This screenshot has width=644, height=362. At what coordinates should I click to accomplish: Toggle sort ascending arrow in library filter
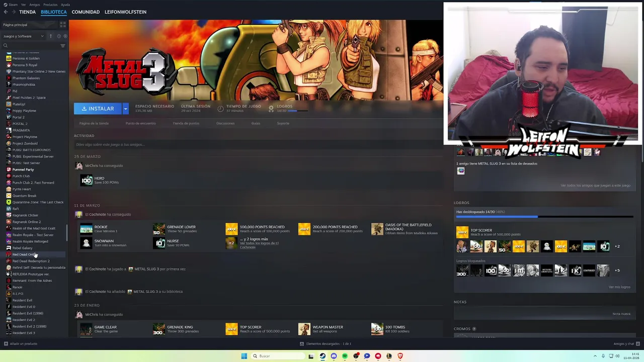click(50, 36)
